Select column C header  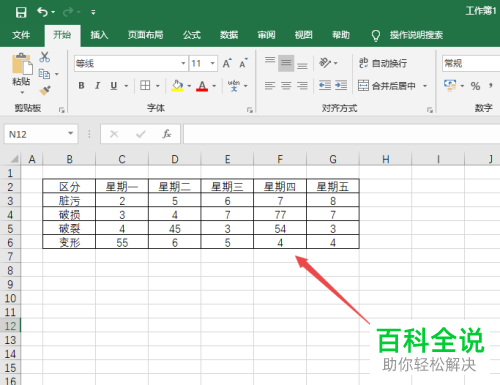pos(122,159)
